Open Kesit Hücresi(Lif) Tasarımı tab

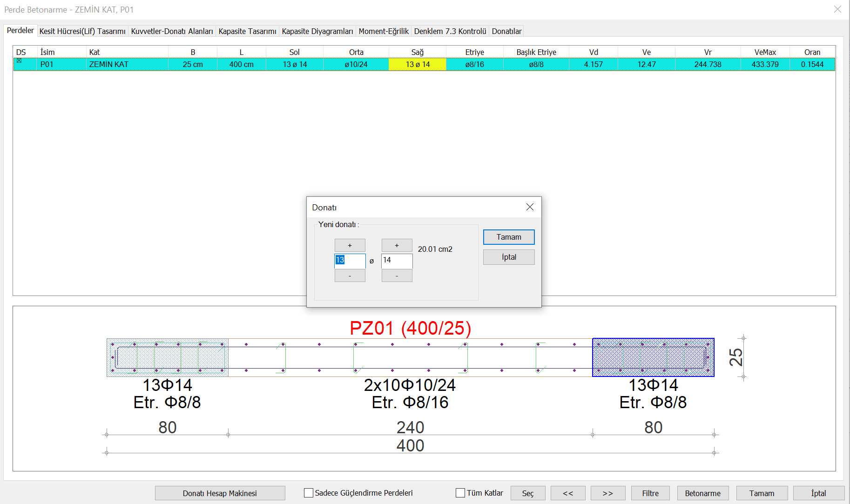tap(82, 31)
